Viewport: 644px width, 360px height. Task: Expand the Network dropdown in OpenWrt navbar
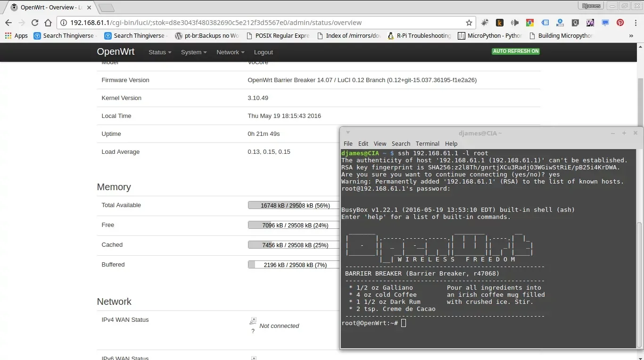click(x=231, y=52)
